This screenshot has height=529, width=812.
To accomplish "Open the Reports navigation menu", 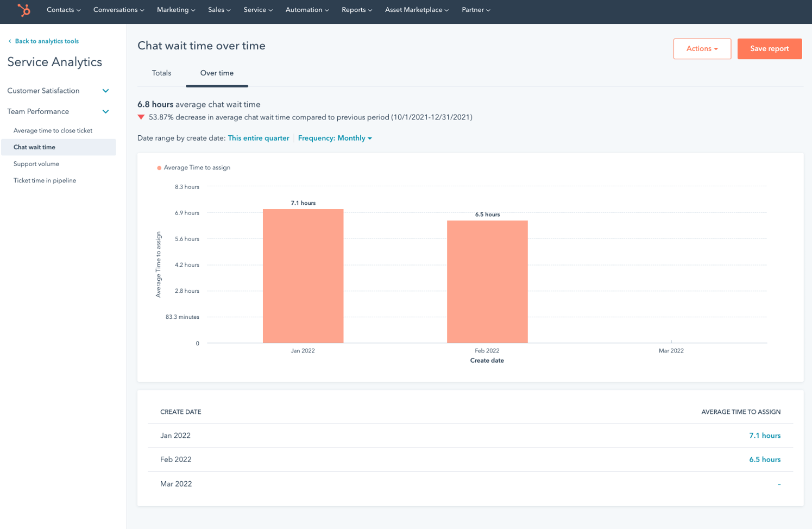I will click(356, 9).
